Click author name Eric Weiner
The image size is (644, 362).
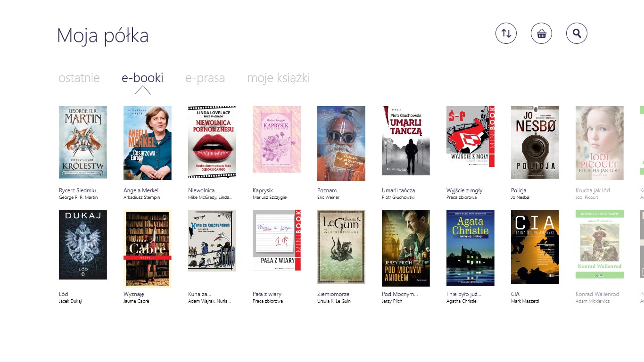328,197
